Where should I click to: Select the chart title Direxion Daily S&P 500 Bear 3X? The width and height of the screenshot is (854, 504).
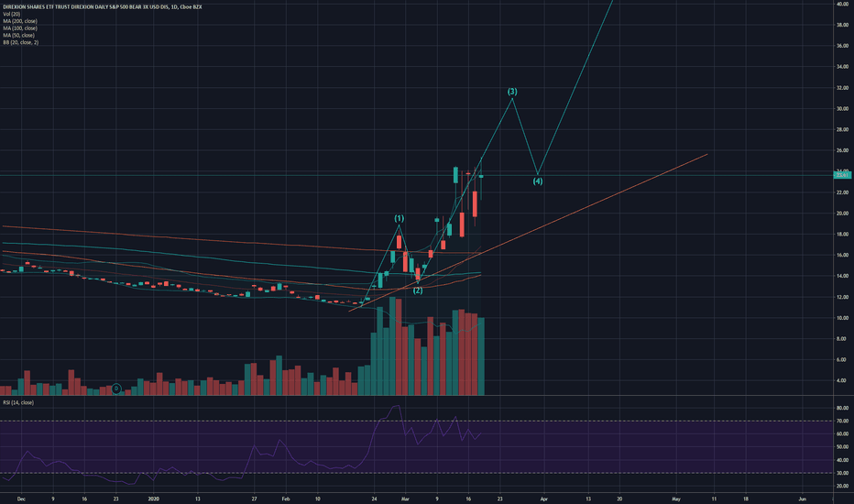coord(103,7)
